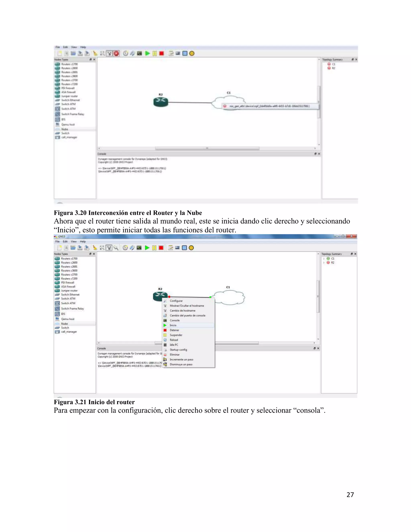Choose Inicio to start router R2
Image resolution: width=411 pixels, height=532 pixels.
tap(189, 325)
